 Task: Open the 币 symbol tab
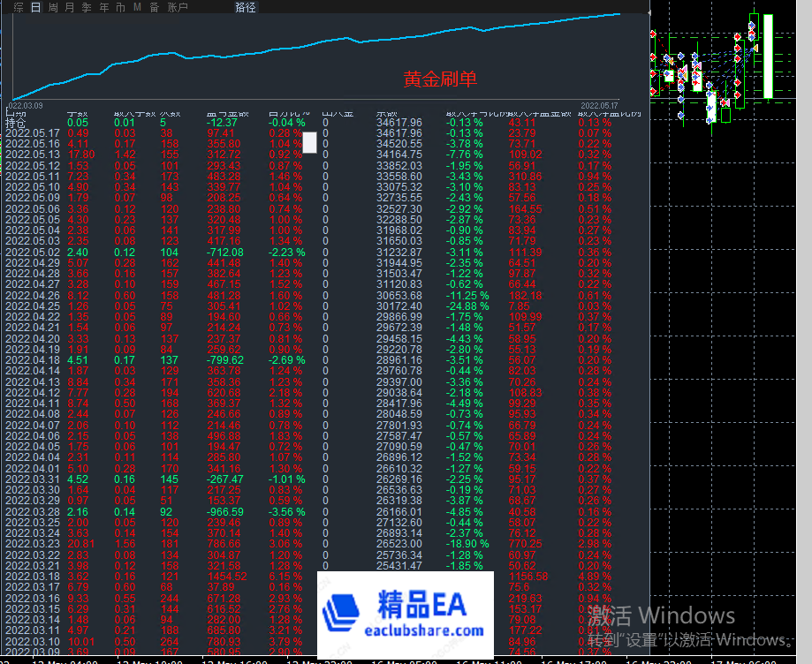[x=121, y=7]
